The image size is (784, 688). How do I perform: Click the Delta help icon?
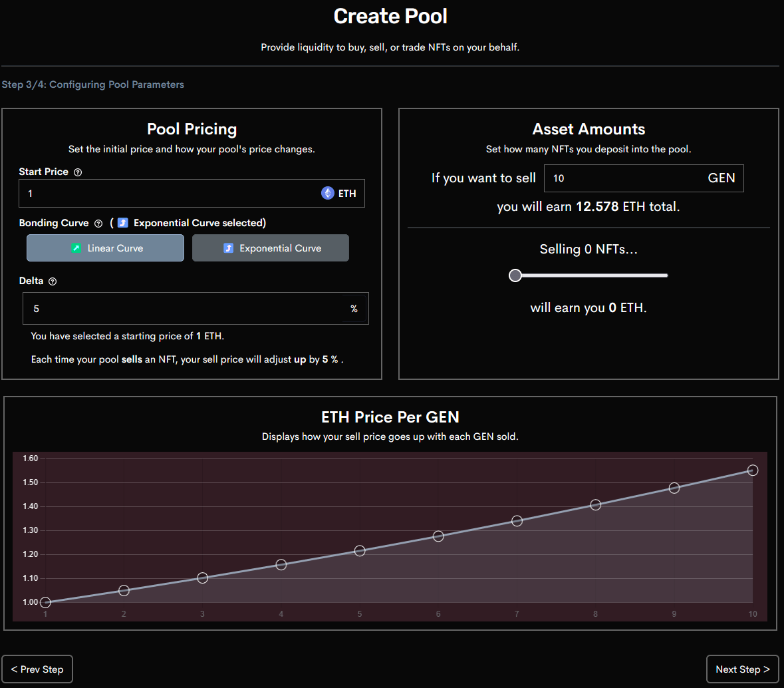(x=53, y=281)
